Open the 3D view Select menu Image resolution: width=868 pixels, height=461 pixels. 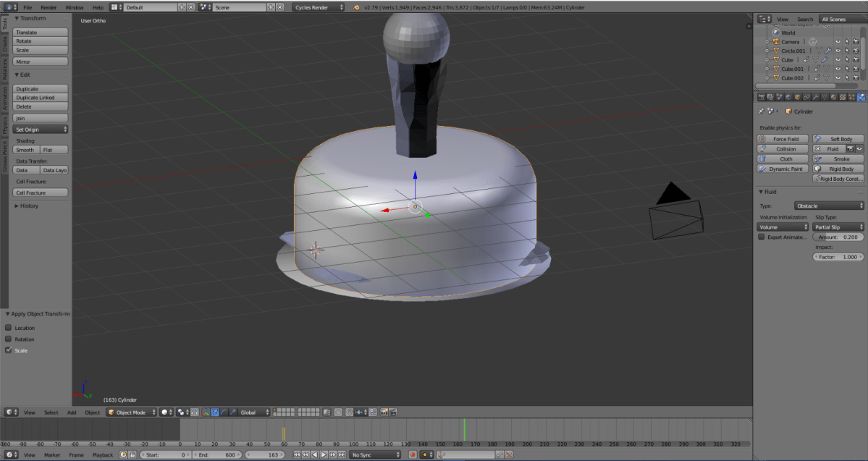(x=51, y=413)
